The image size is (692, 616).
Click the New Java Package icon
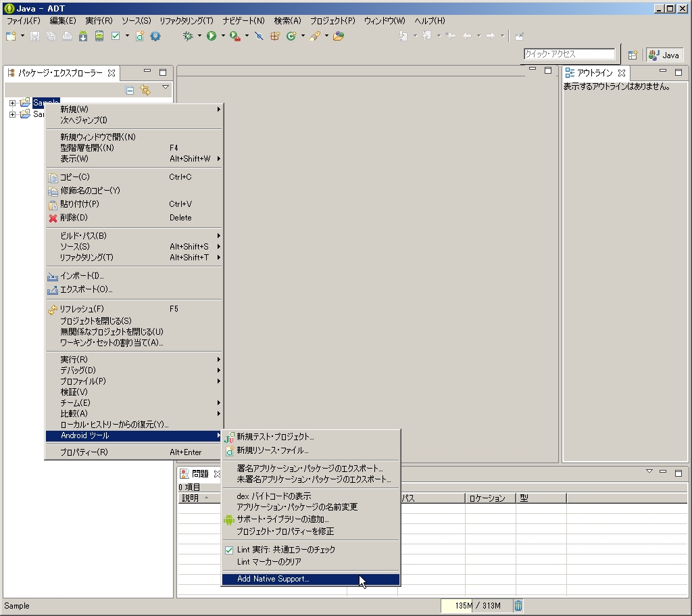point(275,37)
